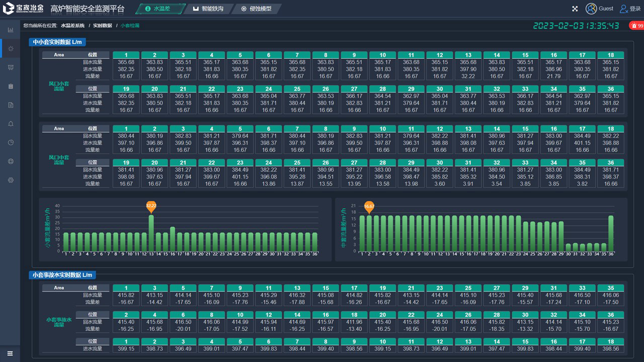Open the presentation board sidebar icon
The width and height of the screenshot is (644, 362).
click(x=11, y=67)
